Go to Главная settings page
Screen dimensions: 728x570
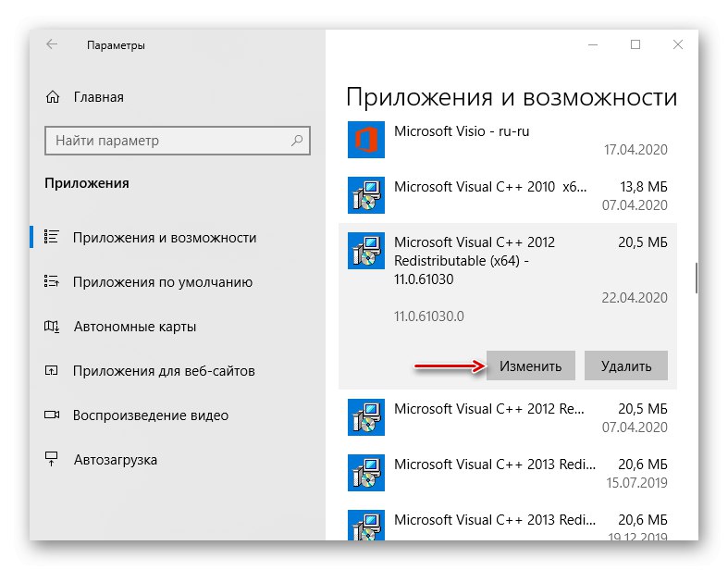pos(98,97)
